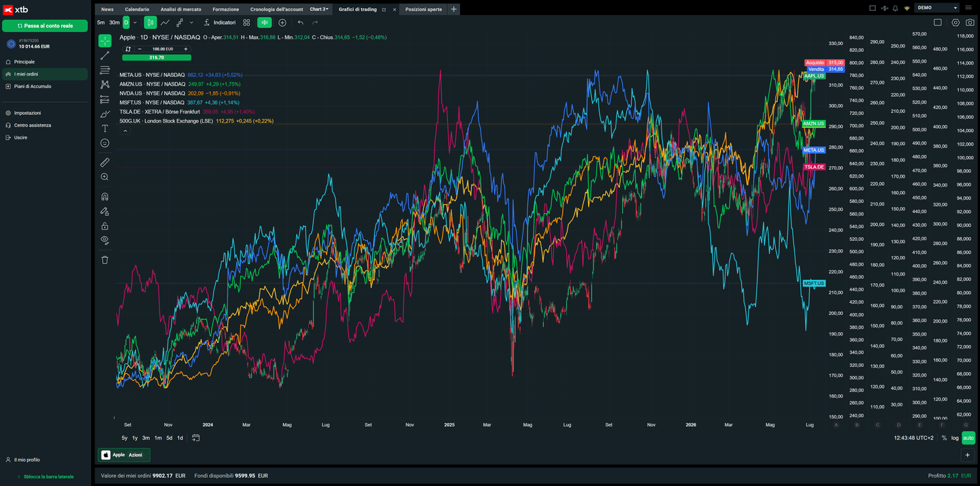Screen dimensions: 980x486
Task: Switch to line chart style
Action: [165, 22]
